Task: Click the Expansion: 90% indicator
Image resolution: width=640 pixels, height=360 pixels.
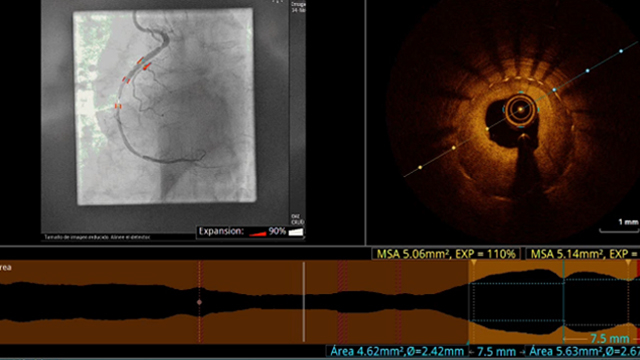Action: (250, 232)
